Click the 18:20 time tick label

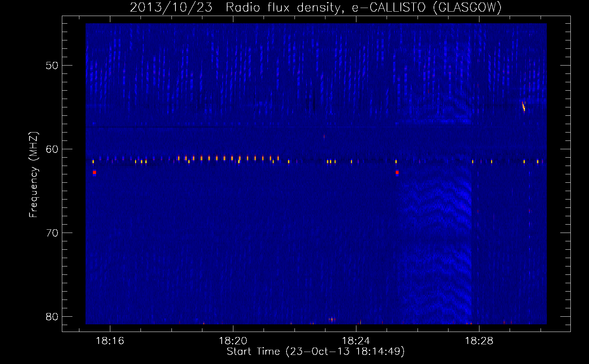(233, 341)
